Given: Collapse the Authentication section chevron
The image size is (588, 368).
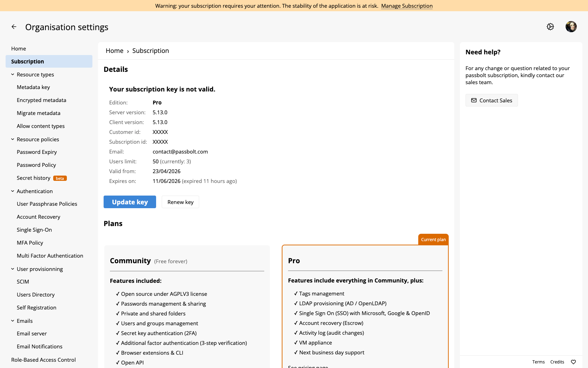Looking at the screenshot, I should pos(13,191).
